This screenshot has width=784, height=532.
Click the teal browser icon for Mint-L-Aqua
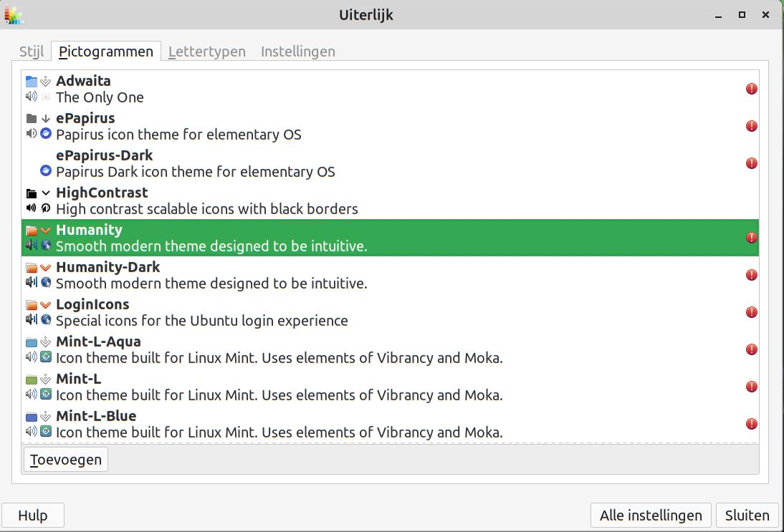45,357
